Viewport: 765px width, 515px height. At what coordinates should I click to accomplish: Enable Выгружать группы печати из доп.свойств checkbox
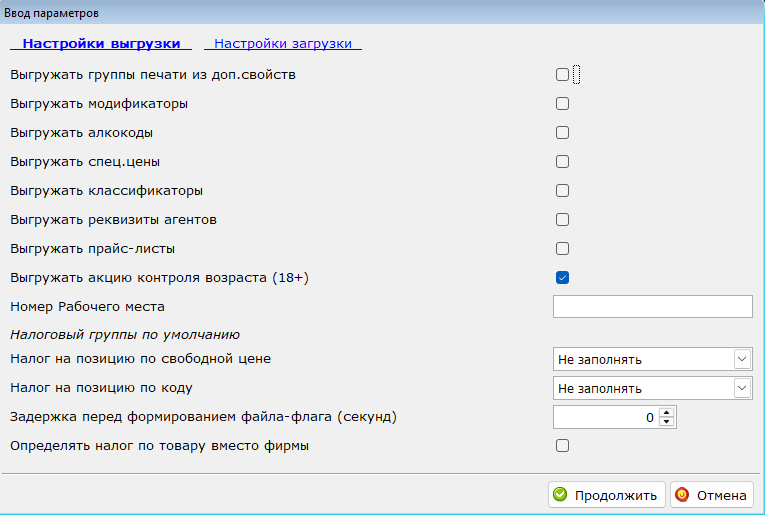562,75
